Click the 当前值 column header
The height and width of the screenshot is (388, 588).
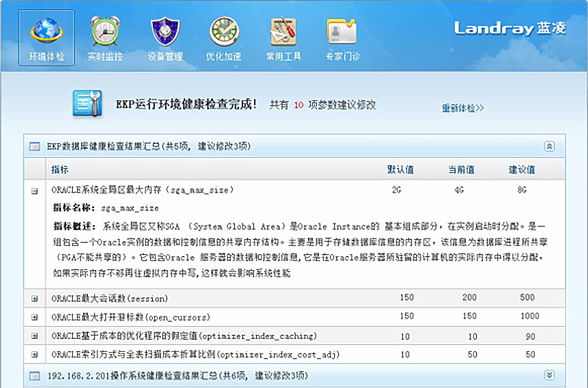(461, 170)
